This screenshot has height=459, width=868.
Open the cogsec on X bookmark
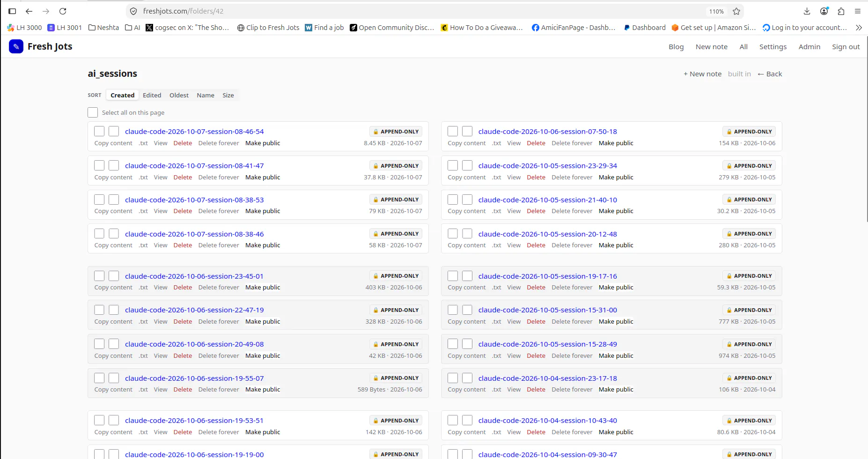point(187,28)
